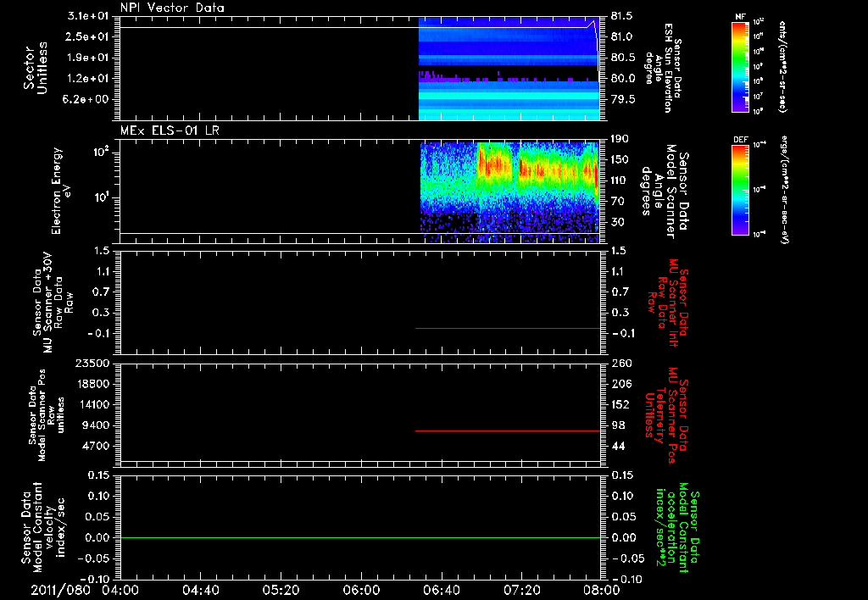Click the red Scanner Pos telemetry line
The height and width of the screenshot is (600, 868).
[x=508, y=431]
